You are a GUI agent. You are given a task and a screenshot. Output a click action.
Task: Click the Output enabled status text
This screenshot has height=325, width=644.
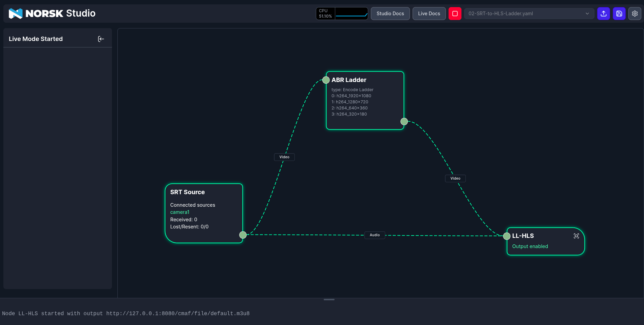(x=530, y=246)
